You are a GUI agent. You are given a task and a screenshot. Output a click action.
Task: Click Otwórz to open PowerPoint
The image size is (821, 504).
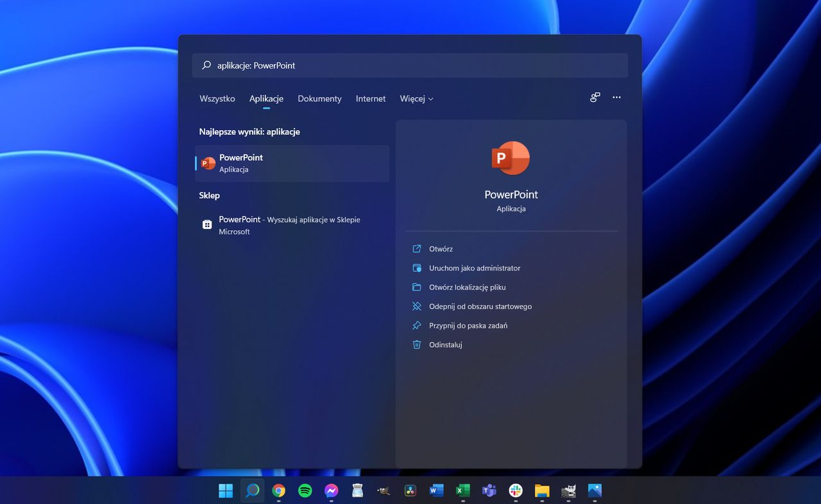click(441, 249)
